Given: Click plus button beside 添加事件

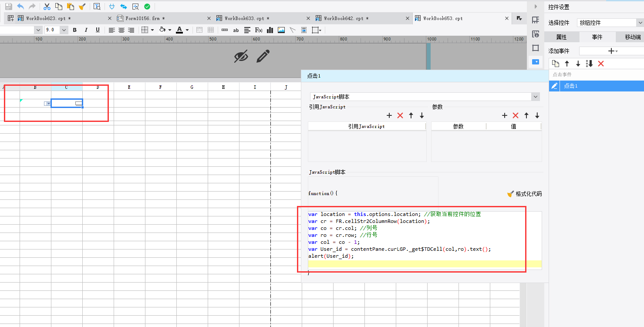Looking at the screenshot, I should 611,51.
